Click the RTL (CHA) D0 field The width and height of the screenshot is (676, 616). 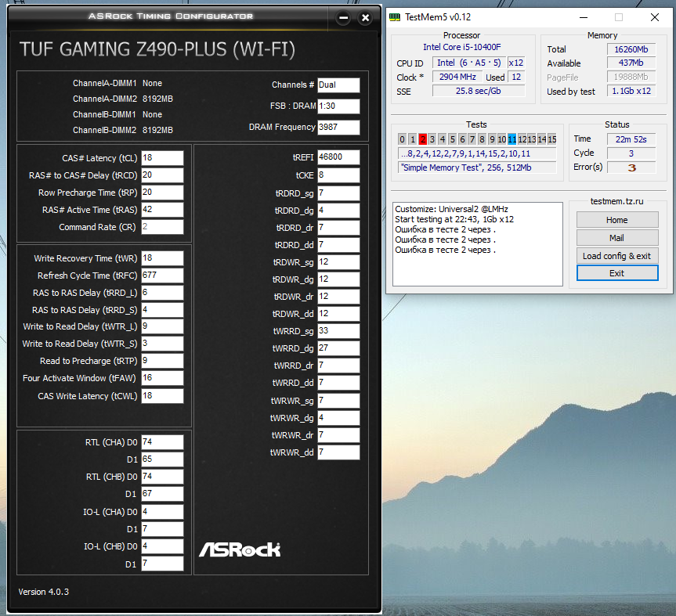[162, 442]
